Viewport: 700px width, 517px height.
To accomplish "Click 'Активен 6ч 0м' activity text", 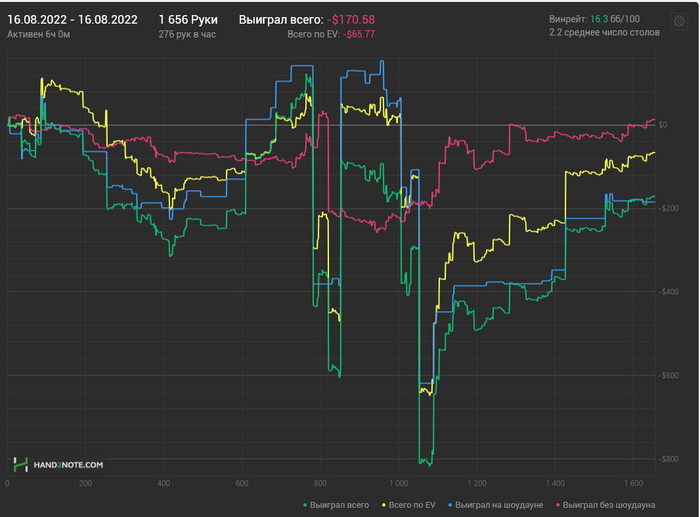I will click(x=38, y=34).
